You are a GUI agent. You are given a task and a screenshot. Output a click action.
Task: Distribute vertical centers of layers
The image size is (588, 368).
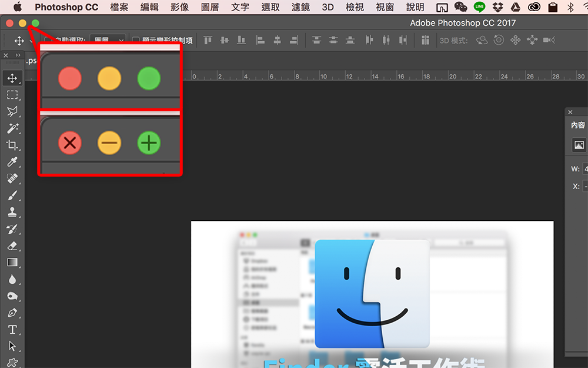pos(333,40)
